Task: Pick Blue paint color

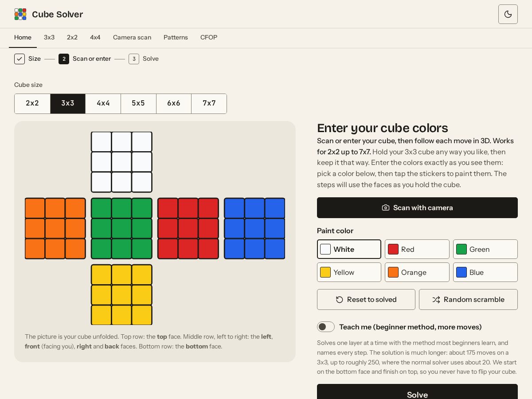Action: pos(485,272)
